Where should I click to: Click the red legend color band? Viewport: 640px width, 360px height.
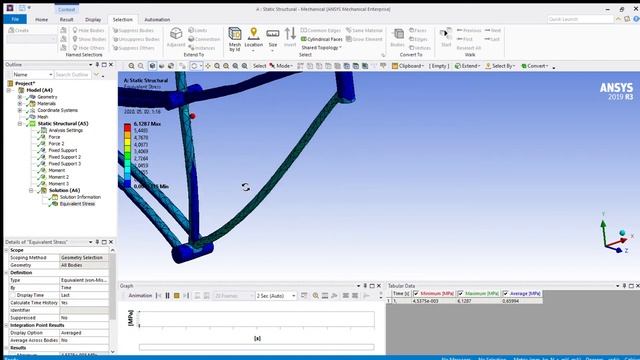127,127
